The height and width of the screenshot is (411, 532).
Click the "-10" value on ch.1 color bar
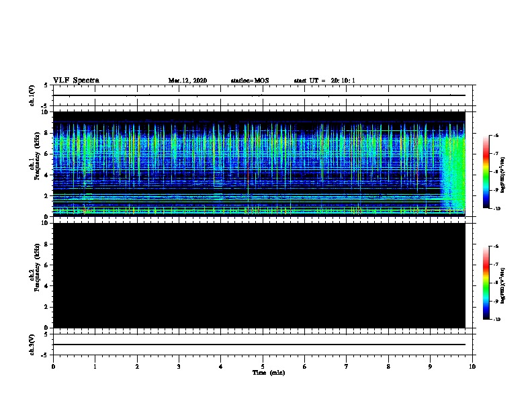496,209
